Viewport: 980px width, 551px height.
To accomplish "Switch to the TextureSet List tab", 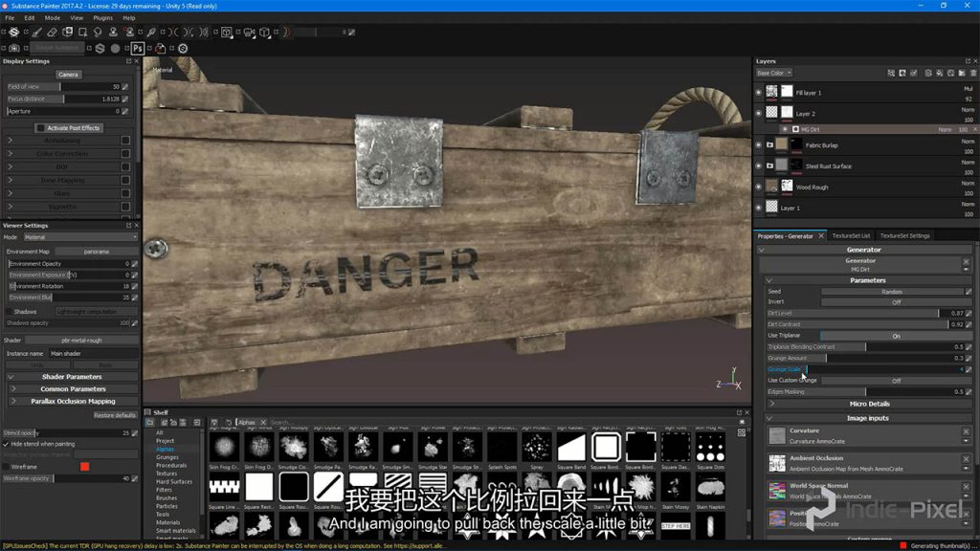I will pos(851,236).
